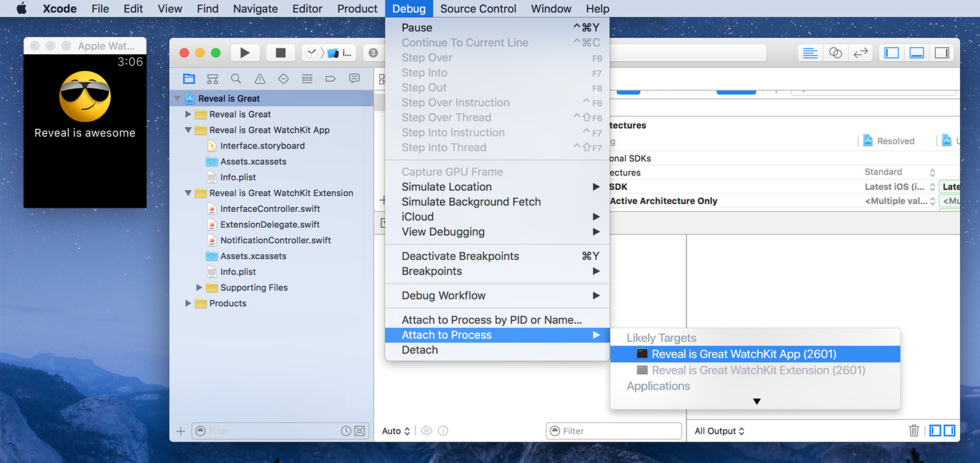Open View Debugging submenu
Image resolution: width=980 pixels, height=463 pixels.
coord(497,231)
